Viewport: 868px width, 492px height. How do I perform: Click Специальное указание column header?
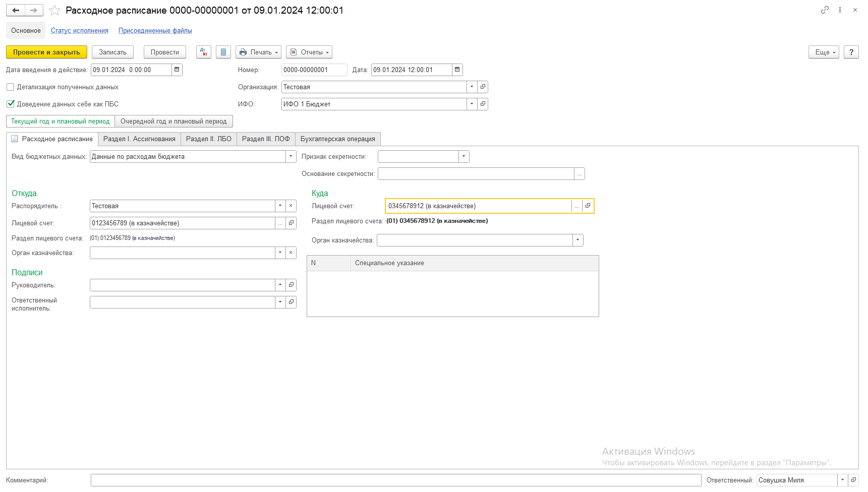click(475, 263)
